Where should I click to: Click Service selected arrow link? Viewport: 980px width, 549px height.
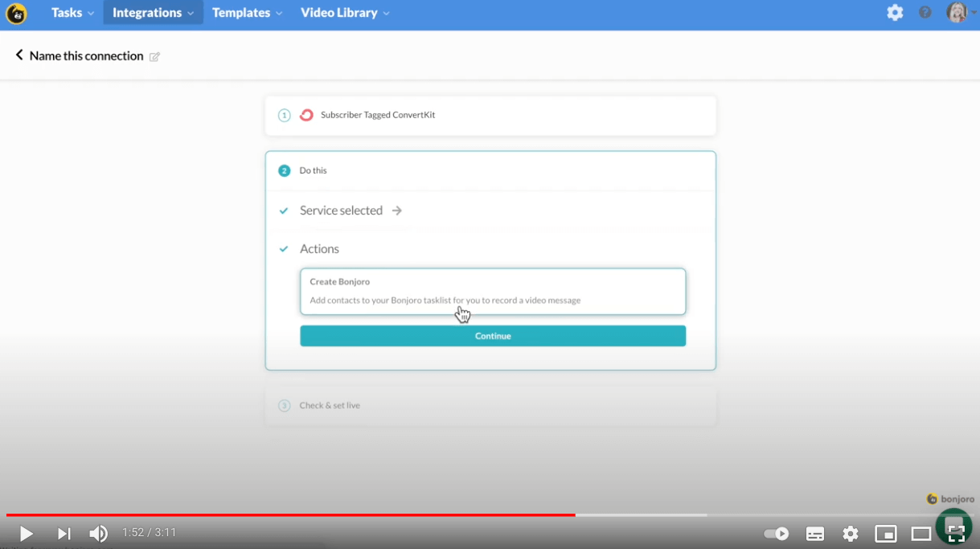pyautogui.click(x=397, y=211)
